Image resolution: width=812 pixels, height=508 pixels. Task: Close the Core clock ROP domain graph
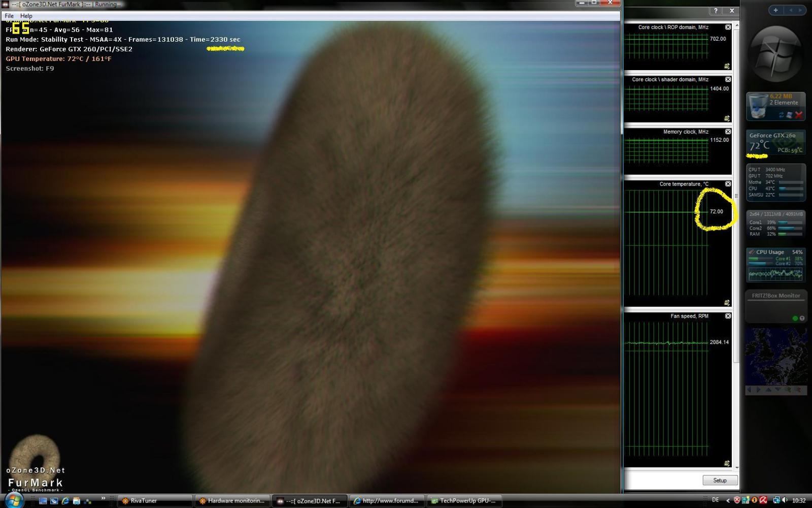728,27
